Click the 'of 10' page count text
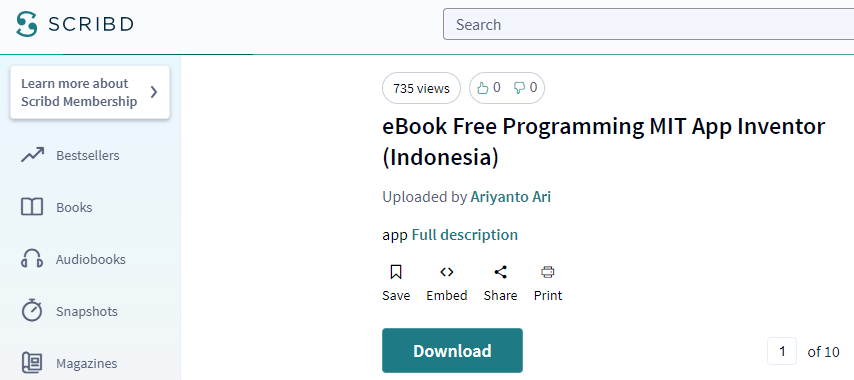Image resolution: width=854 pixels, height=380 pixels. (824, 352)
